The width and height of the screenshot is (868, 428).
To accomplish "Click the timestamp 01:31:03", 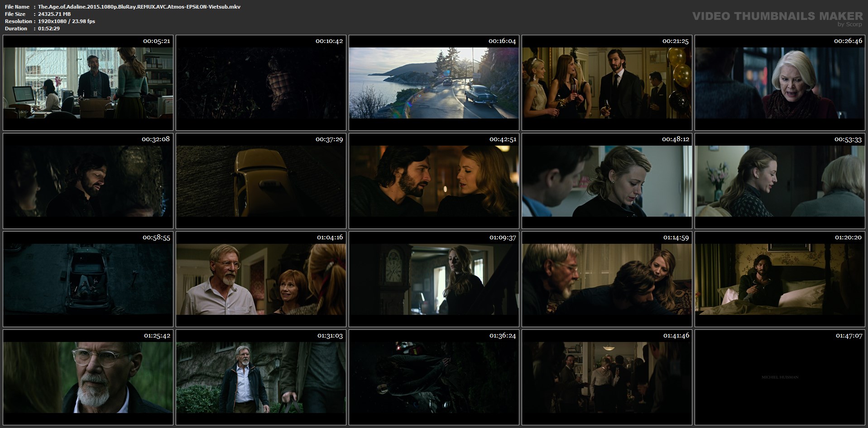I will coord(330,336).
